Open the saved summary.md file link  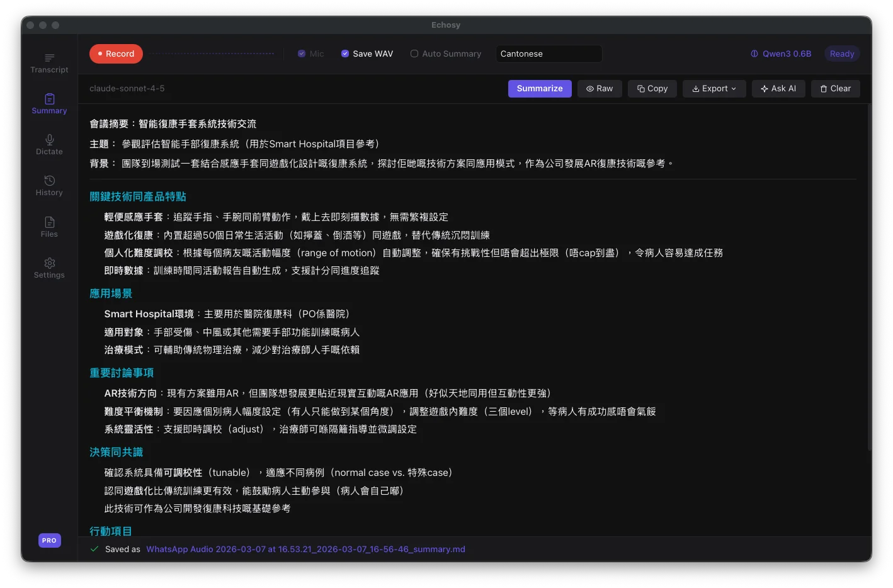tap(305, 549)
